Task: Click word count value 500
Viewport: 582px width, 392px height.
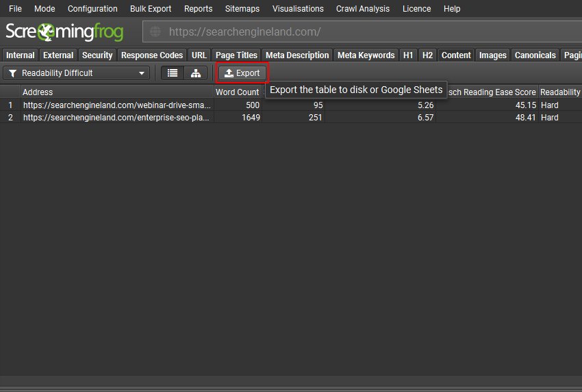Action: pyautogui.click(x=253, y=105)
